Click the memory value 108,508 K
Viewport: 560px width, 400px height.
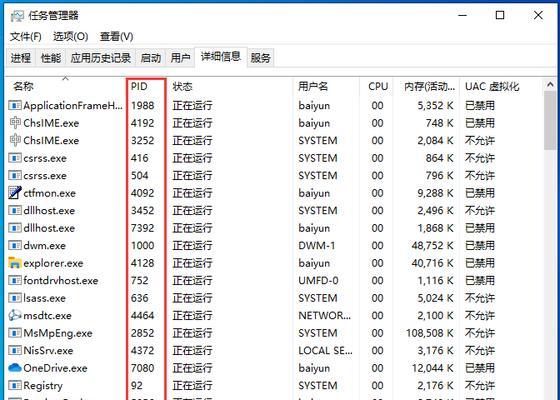430,333
